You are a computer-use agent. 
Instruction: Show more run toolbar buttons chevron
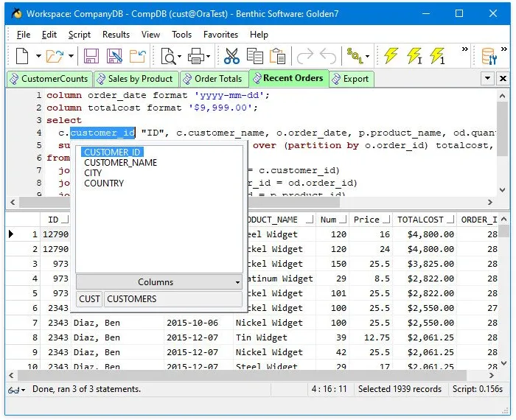click(464, 49)
